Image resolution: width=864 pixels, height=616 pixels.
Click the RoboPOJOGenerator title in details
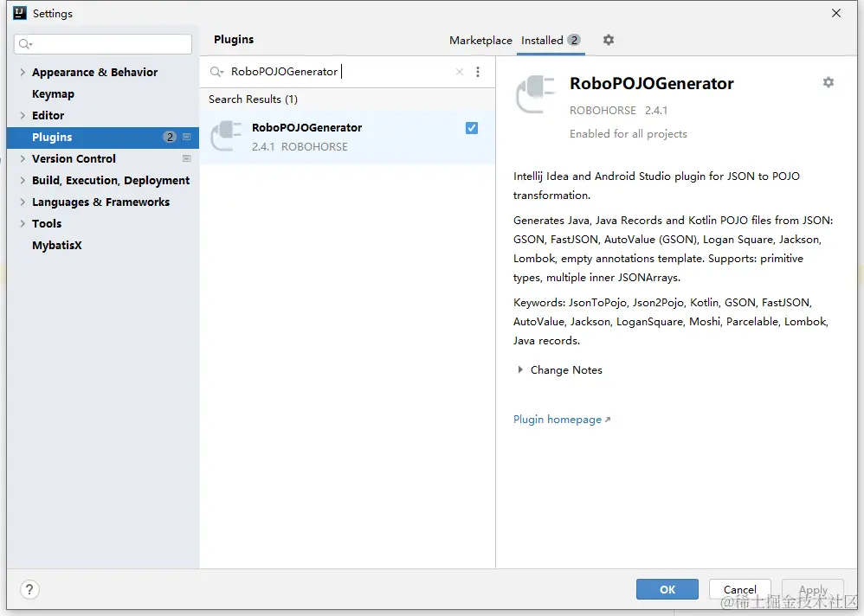(x=651, y=83)
